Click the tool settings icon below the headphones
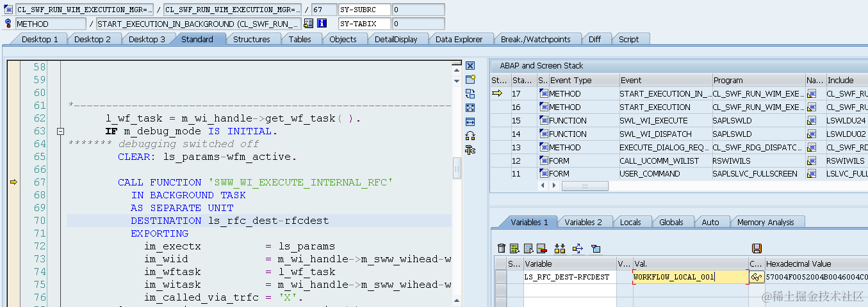Screen dimensions: 868x307 [x=470, y=150]
